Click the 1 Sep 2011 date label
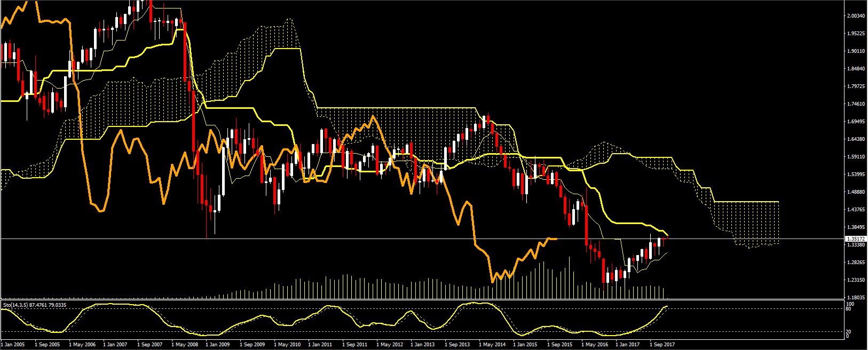 click(x=354, y=345)
